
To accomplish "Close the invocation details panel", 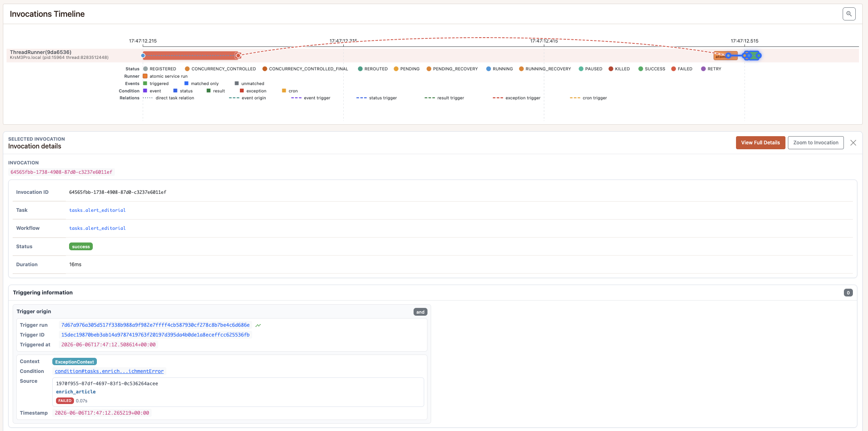I will click(x=853, y=143).
